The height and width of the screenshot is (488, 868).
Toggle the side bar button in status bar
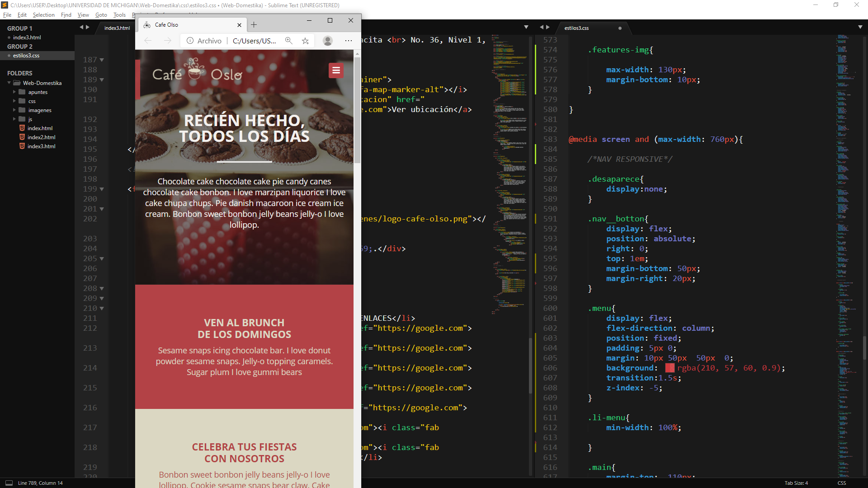coord(9,483)
